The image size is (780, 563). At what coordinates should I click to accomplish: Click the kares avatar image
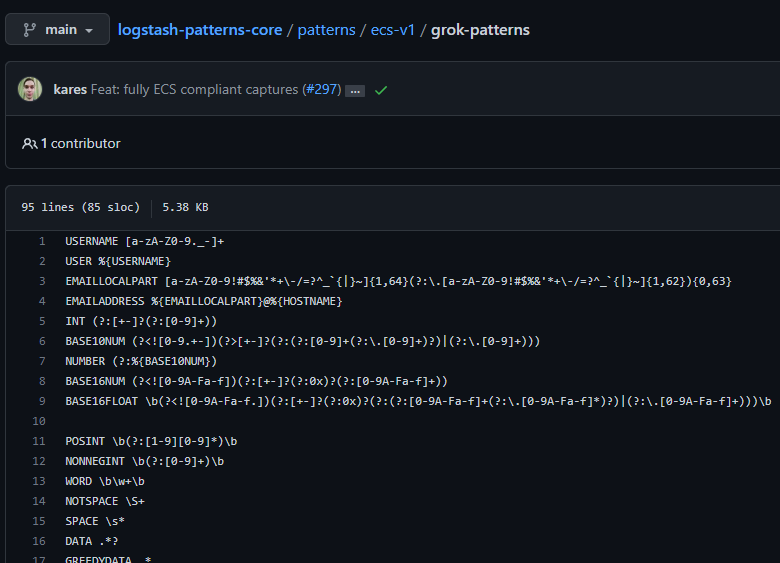(x=30, y=89)
